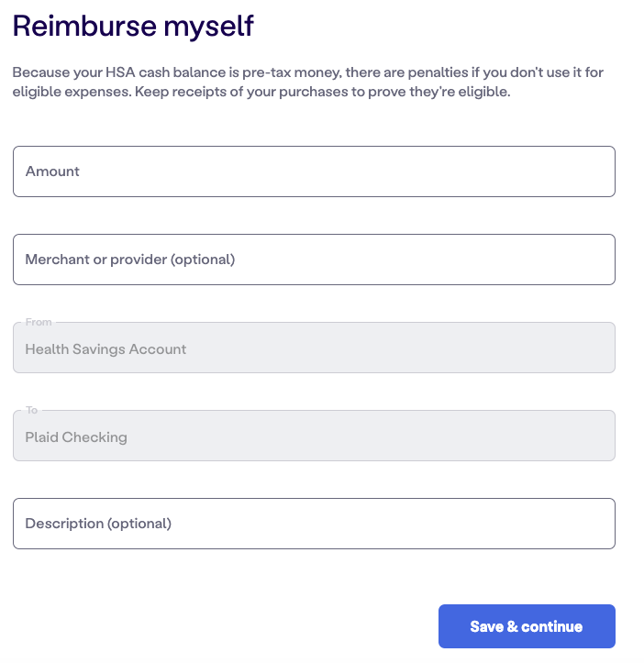Click the Reimburse myself heading
Screen dimensions: 644x663
tap(133, 27)
